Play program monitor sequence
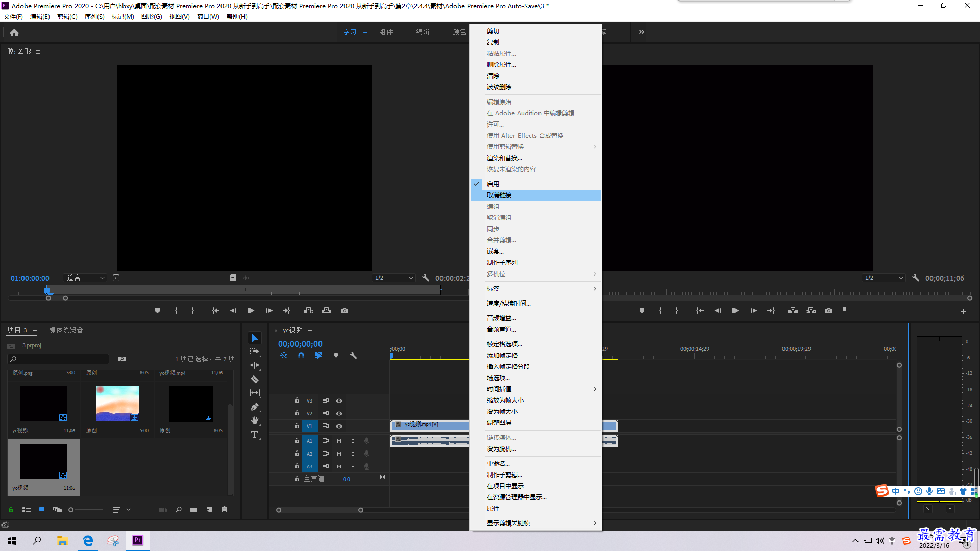The image size is (980, 551). click(735, 310)
